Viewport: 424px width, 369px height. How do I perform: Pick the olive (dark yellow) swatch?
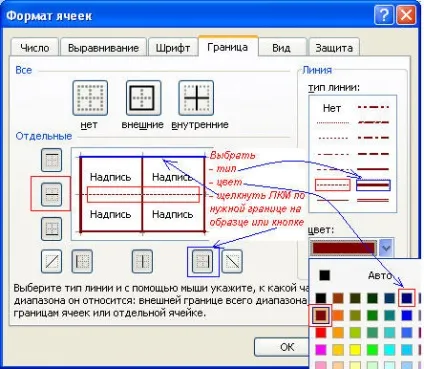(x=355, y=315)
